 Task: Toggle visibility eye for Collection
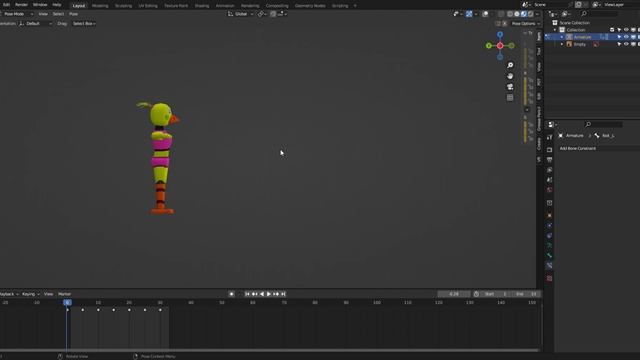click(x=626, y=30)
